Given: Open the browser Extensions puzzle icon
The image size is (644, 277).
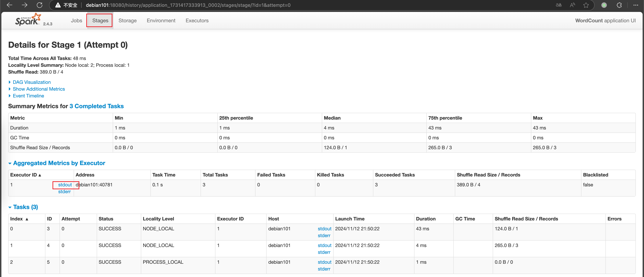Looking at the screenshot, I should pyautogui.click(x=619, y=5).
